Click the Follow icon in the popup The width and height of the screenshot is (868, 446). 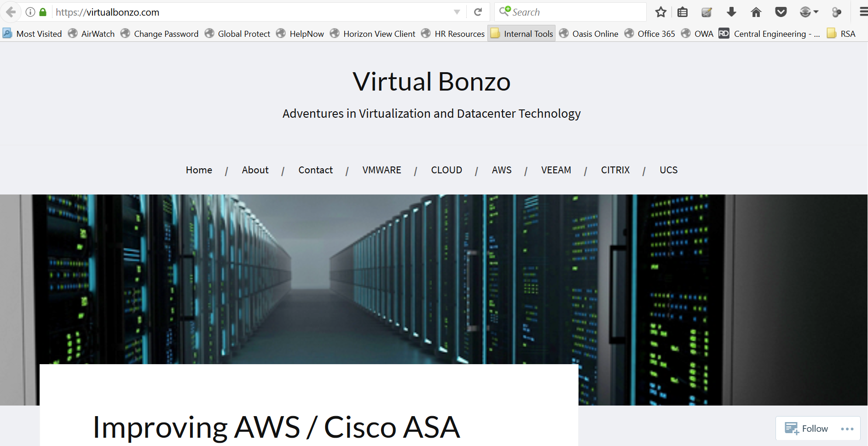point(792,429)
